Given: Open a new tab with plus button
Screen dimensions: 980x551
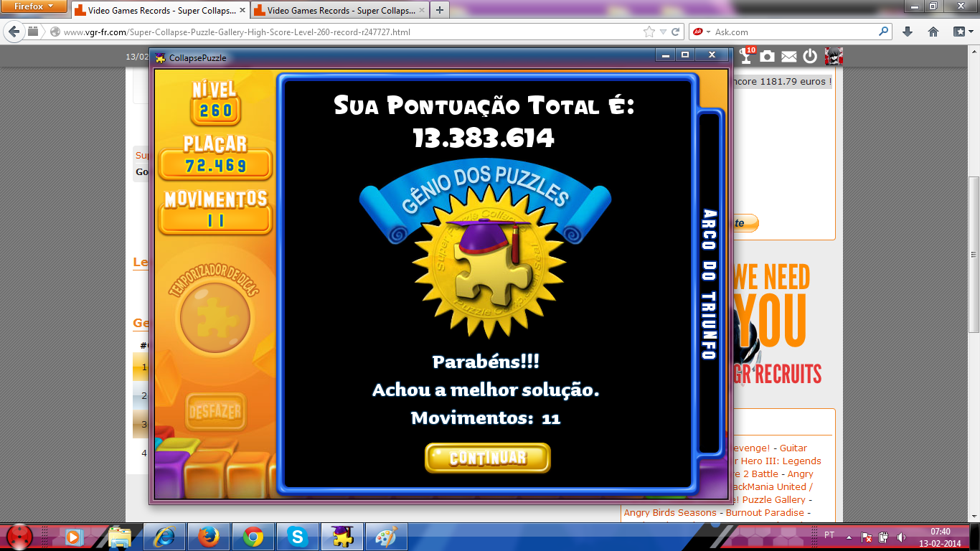Looking at the screenshot, I should tap(439, 10).
